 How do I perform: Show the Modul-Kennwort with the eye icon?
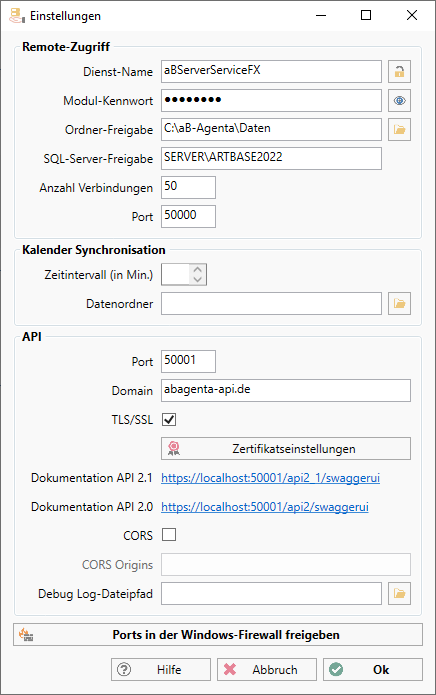click(399, 101)
